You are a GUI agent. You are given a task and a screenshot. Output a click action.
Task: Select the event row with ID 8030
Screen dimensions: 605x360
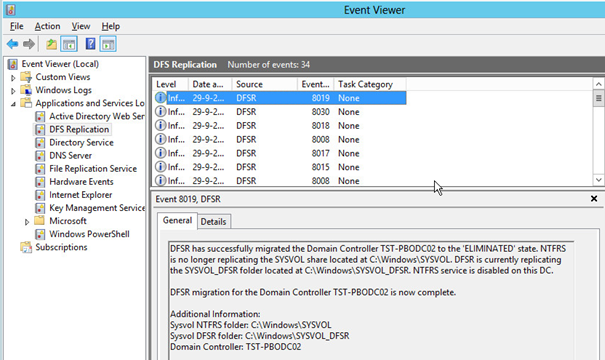point(280,112)
